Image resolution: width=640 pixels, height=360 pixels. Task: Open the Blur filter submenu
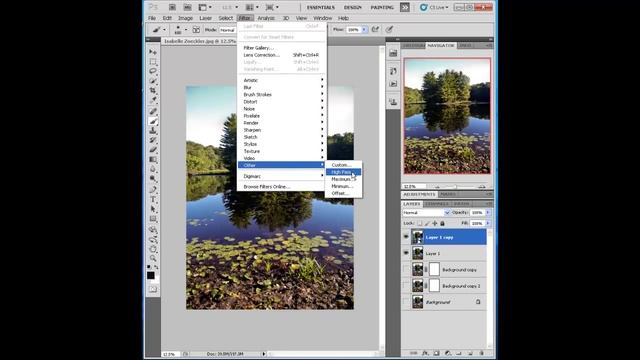(x=282, y=87)
